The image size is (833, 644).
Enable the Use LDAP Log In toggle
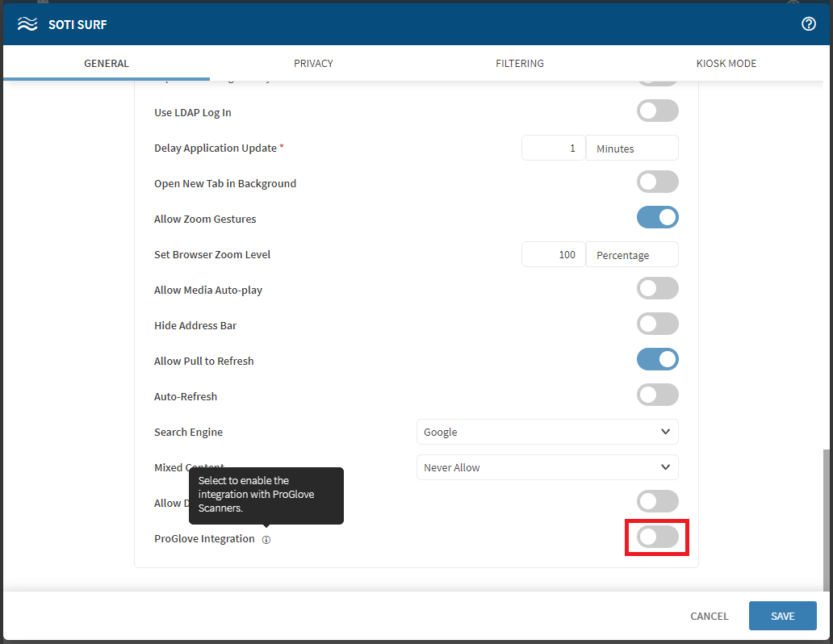tap(657, 111)
